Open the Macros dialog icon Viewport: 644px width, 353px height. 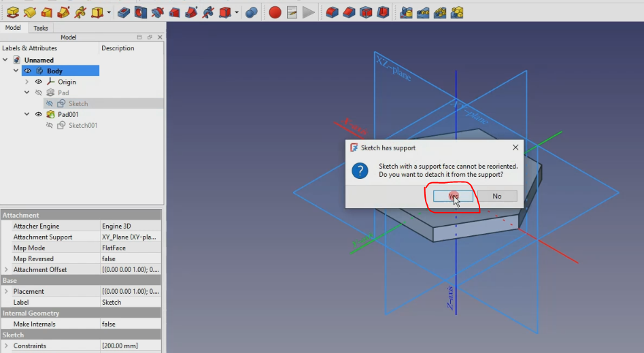click(292, 13)
